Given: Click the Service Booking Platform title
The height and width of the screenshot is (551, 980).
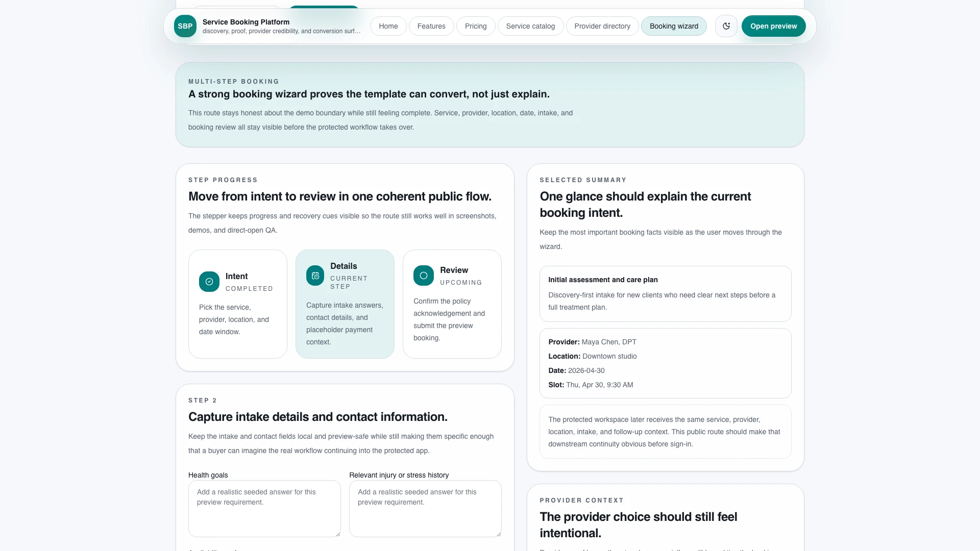Looking at the screenshot, I should [x=246, y=22].
